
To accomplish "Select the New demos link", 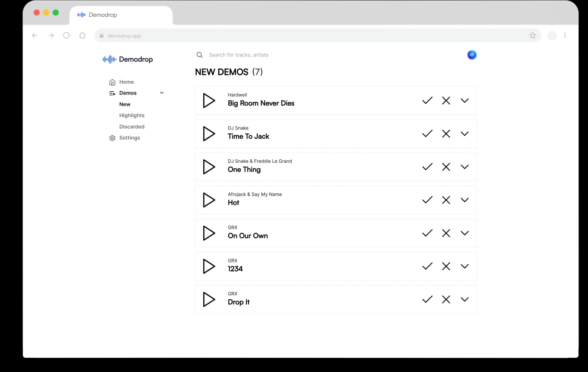I will [125, 104].
